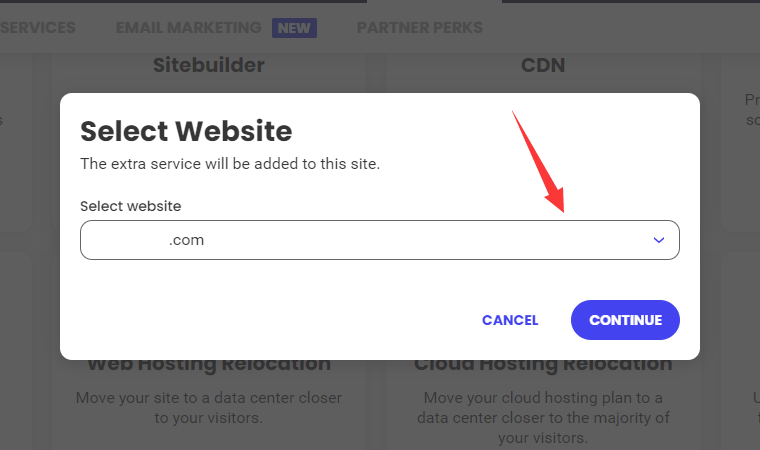Click the CONTINUE button

tap(625, 320)
